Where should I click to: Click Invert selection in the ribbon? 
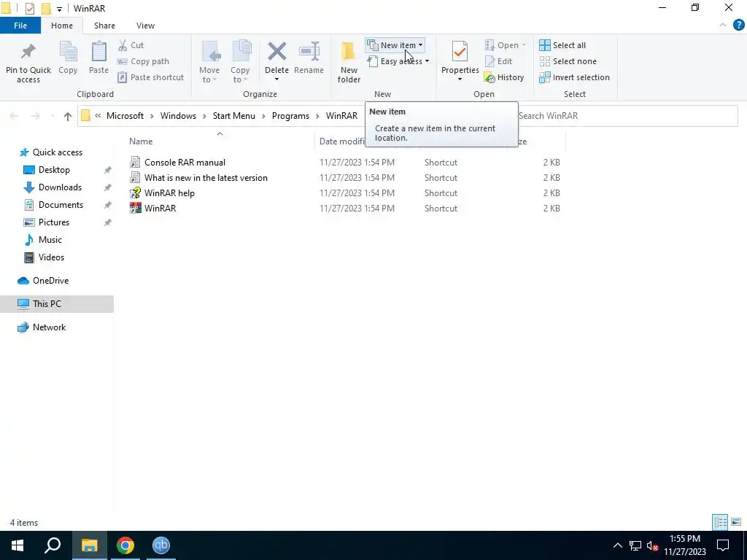pos(575,77)
